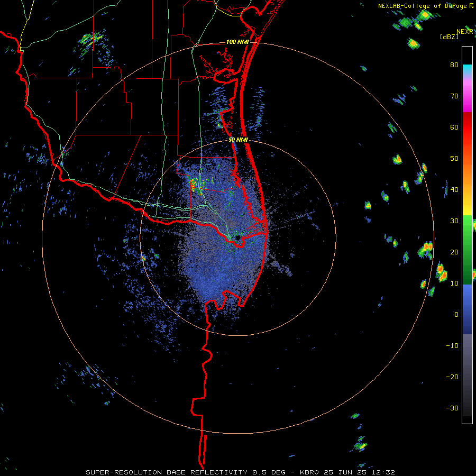
Task: Select the 70 value on the dBZ scale
Action: tap(454, 96)
